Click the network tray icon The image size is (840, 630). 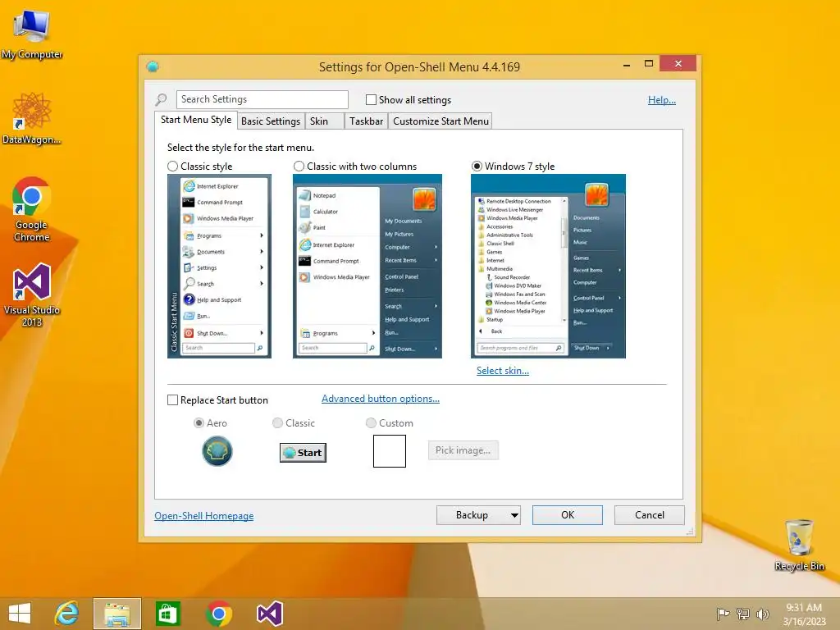pos(743,614)
